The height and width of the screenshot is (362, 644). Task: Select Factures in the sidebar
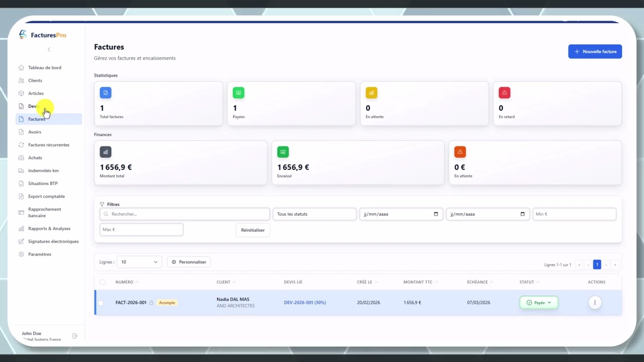pyautogui.click(x=49, y=119)
